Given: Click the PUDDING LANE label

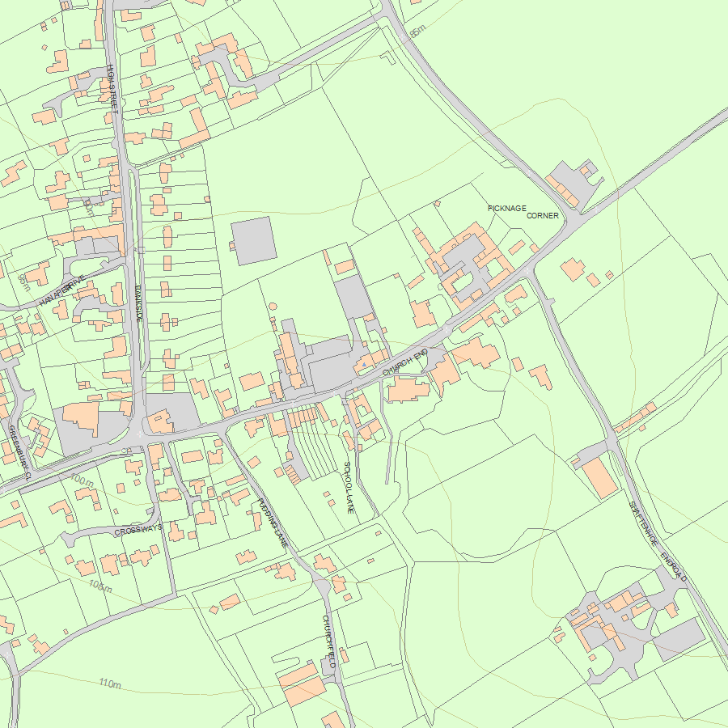Looking at the screenshot, I should [273, 523].
